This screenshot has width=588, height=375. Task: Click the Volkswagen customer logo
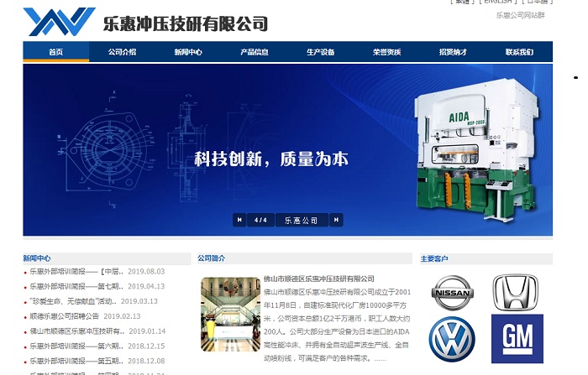[453, 339]
